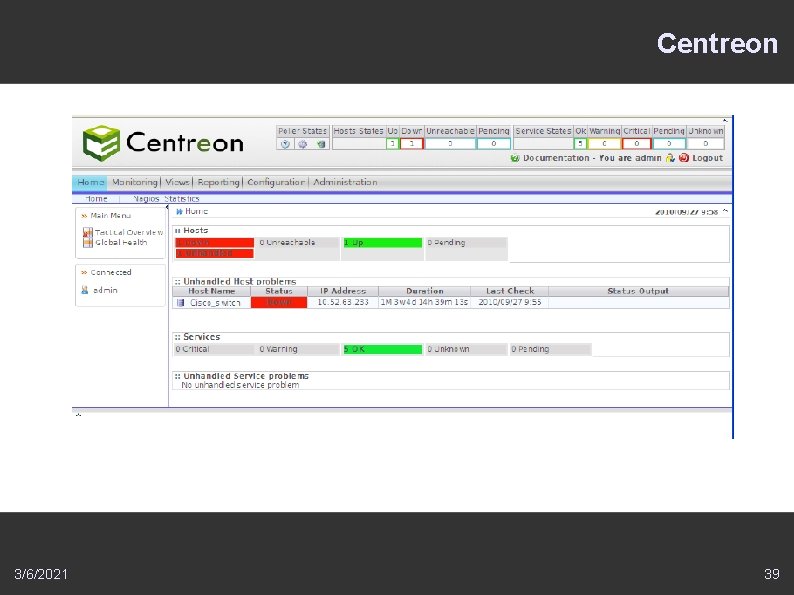Click the blue arrows icon beside Home heading
Image resolution: width=794 pixels, height=595 pixels.
click(x=179, y=212)
